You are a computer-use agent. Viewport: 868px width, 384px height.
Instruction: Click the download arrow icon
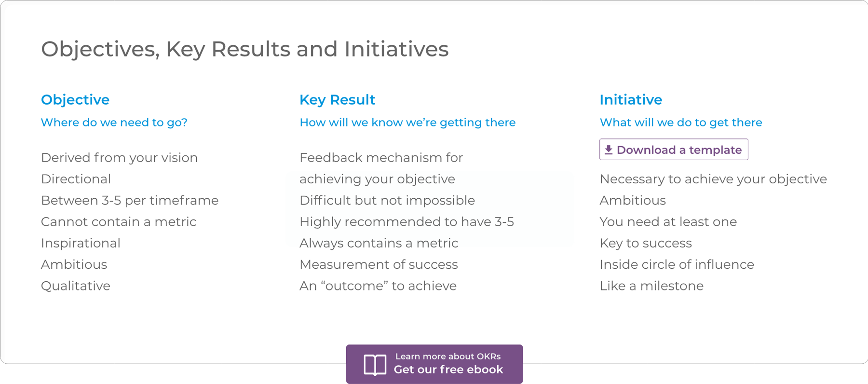tap(609, 150)
